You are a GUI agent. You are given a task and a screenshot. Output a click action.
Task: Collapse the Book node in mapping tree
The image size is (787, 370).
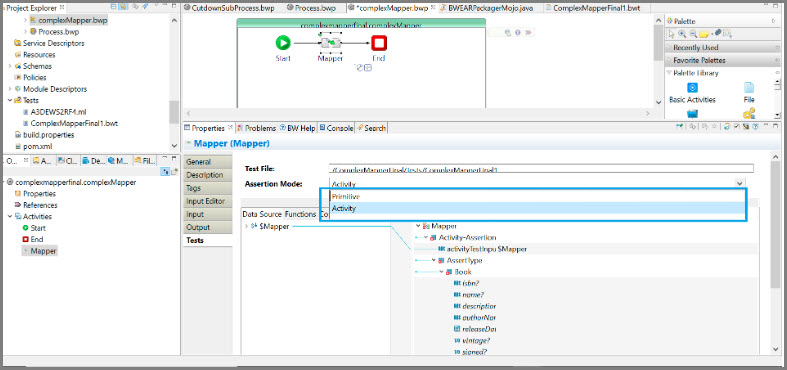pos(442,272)
